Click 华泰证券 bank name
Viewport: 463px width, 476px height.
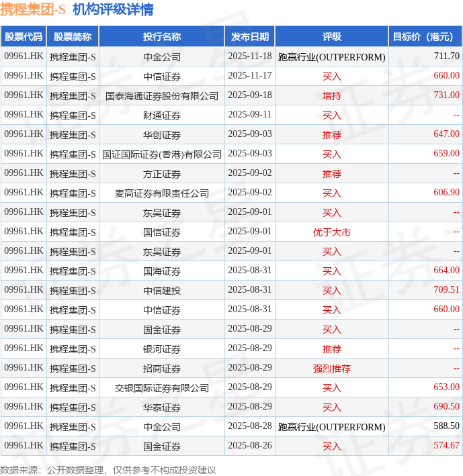pos(162,407)
